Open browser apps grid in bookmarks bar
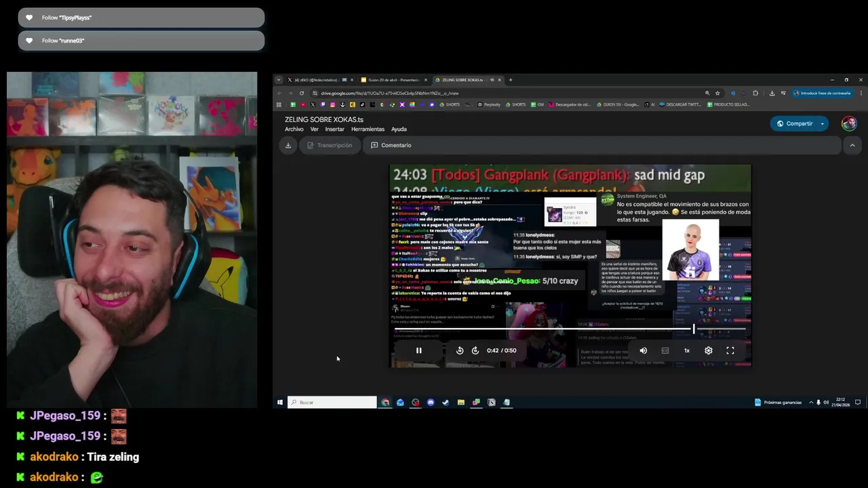Viewport: 868px width, 488px height. pos(279,104)
